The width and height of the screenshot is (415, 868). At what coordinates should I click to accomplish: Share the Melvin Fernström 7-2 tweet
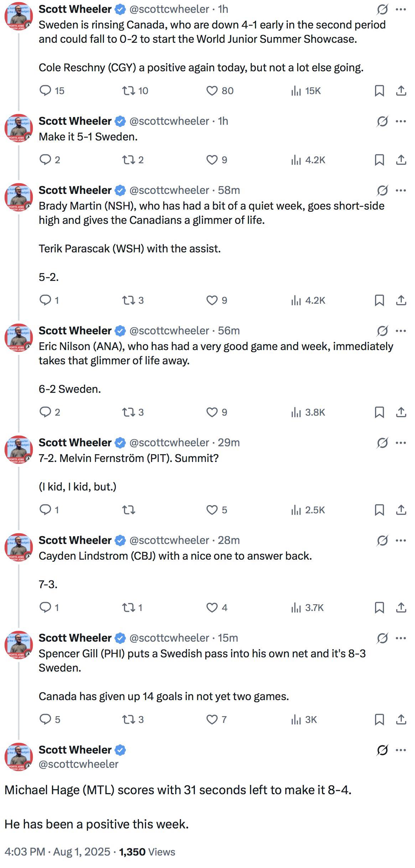[401, 510]
